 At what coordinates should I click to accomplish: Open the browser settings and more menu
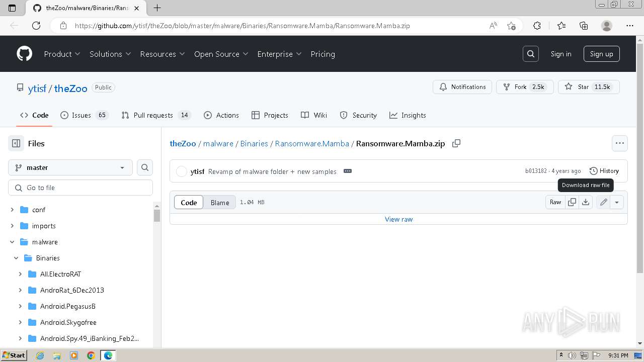click(630, 26)
